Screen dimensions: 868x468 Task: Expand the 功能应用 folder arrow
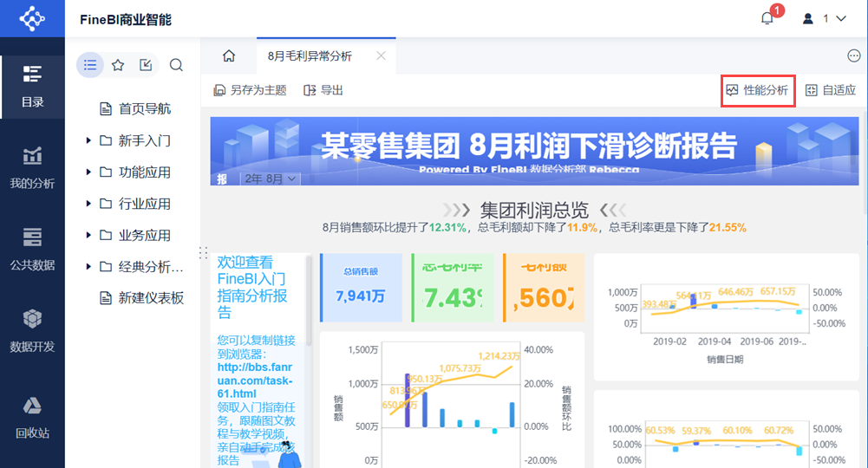[88, 172]
